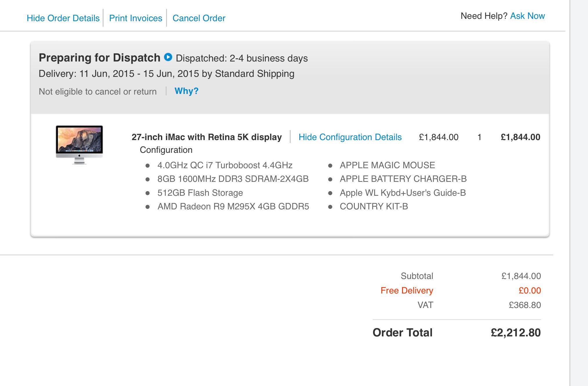Click the Cancel Order link

point(199,18)
